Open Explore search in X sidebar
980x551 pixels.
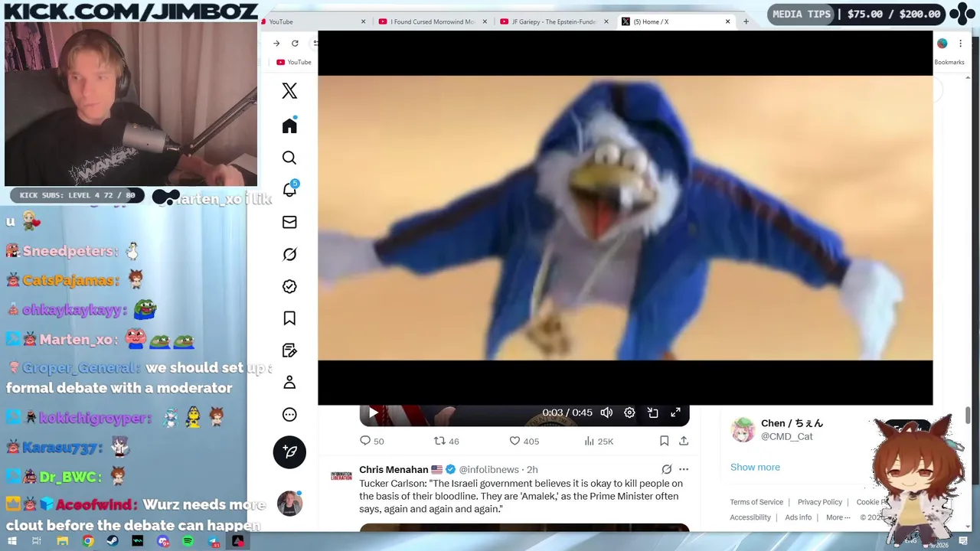[289, 158]
